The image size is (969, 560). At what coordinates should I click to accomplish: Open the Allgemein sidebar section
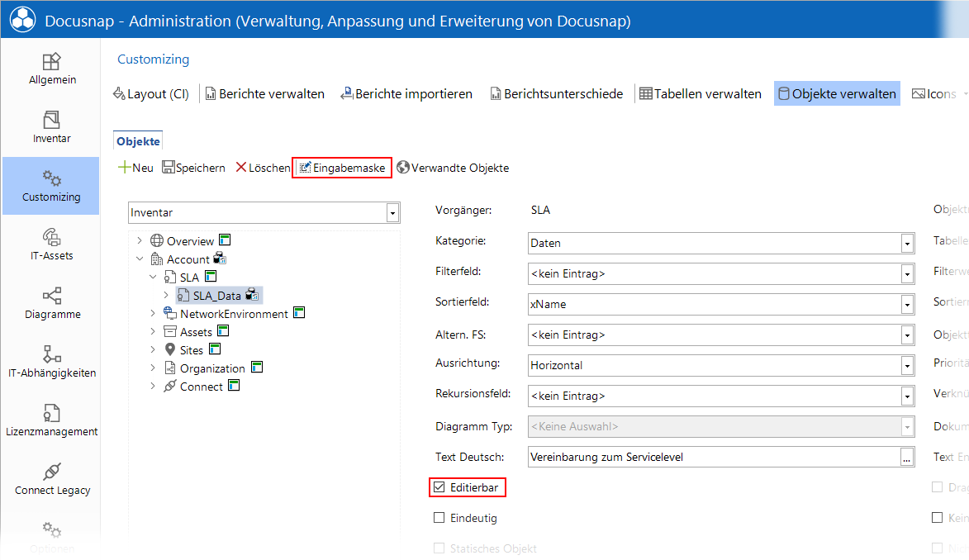click(52, 69)
